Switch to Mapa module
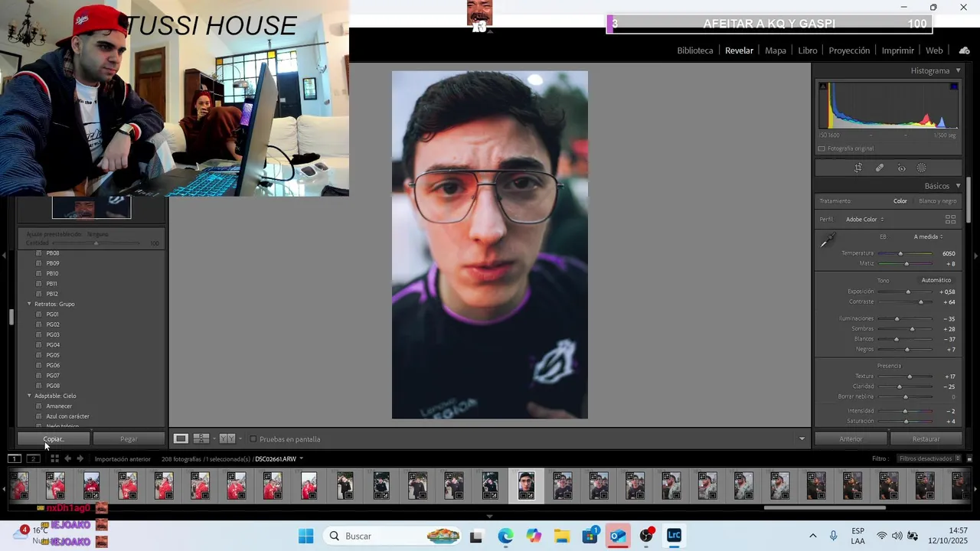Screen dimensions: 980x551 click(776, 51)
